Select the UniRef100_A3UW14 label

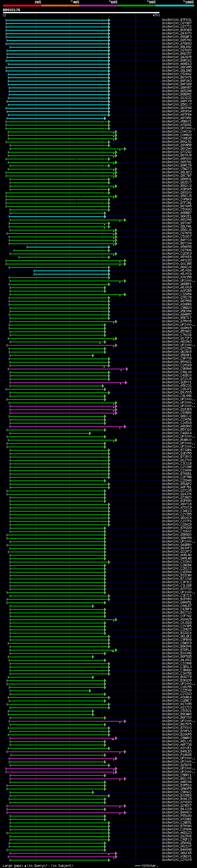pyautogui.click(x=177, y=697)
